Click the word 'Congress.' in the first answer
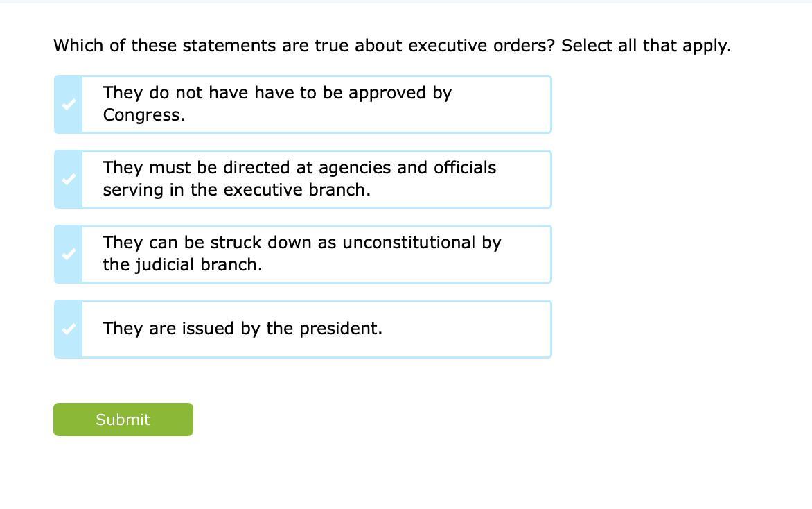This screenshot has width=812, height=509. (x=144, y=115)
